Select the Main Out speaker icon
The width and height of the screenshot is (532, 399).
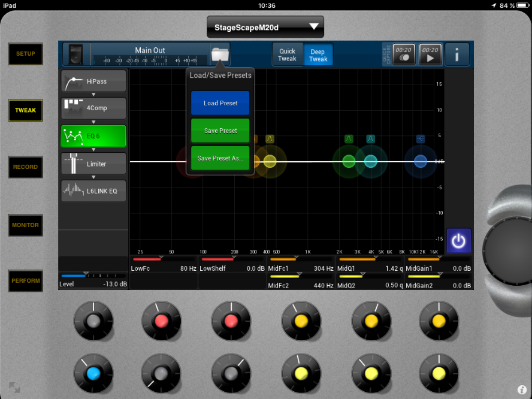pos(75,55)
